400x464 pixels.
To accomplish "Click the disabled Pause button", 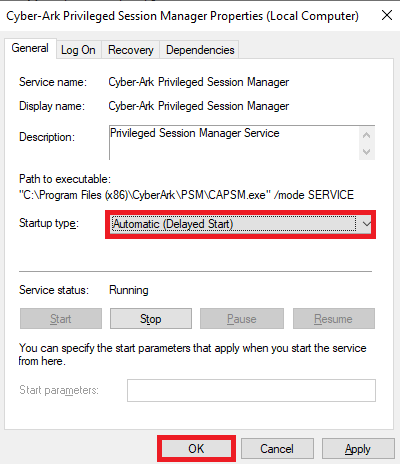I will point(242,319).
